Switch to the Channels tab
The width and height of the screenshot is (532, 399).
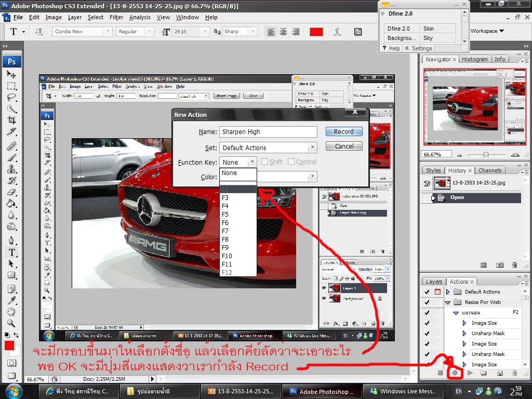coord(490,170)
